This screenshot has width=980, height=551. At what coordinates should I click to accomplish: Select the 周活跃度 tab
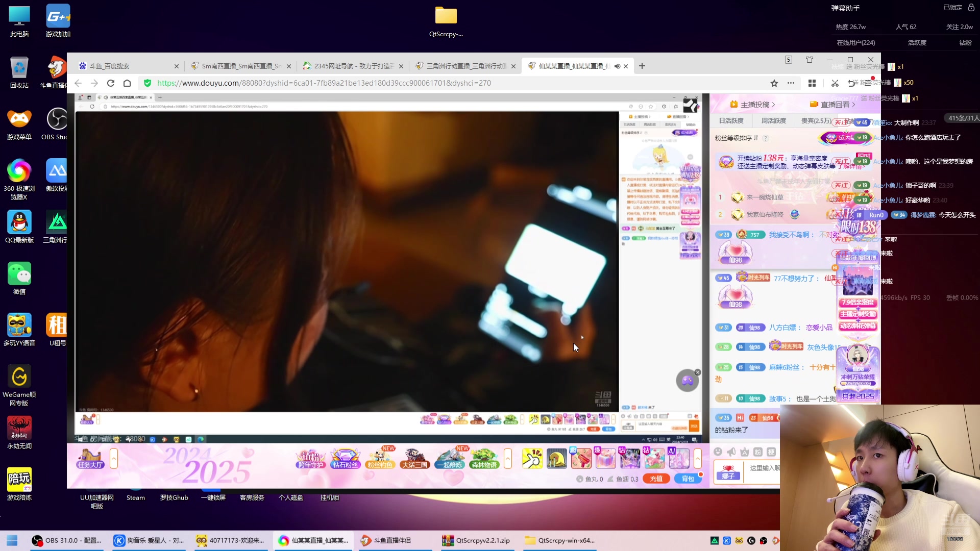pyautogui.click(x=773, y=121)
